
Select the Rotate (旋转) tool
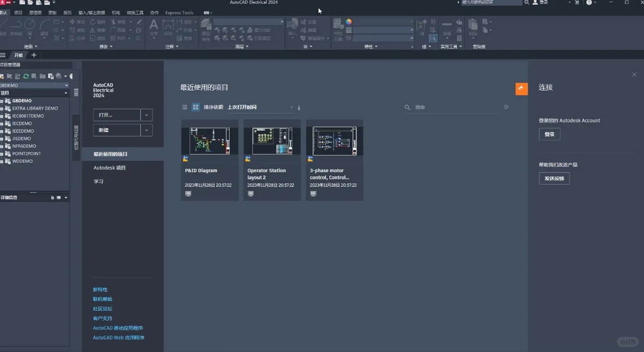tap(93, 22)
